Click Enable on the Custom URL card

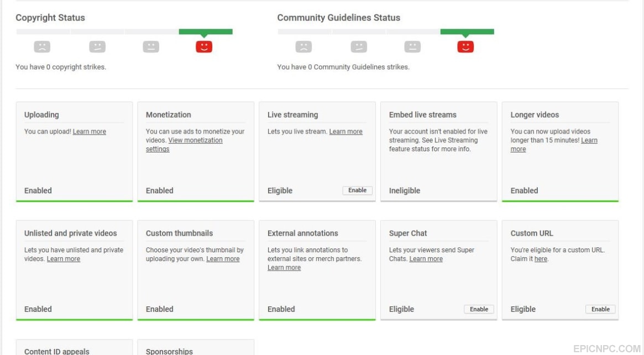[x=600, y=309]
